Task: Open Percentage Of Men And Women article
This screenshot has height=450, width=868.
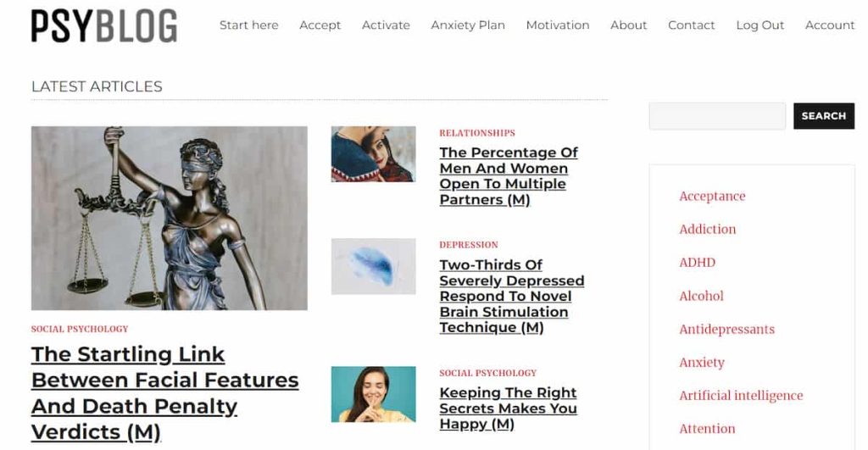Action: (x=509, y=176)
